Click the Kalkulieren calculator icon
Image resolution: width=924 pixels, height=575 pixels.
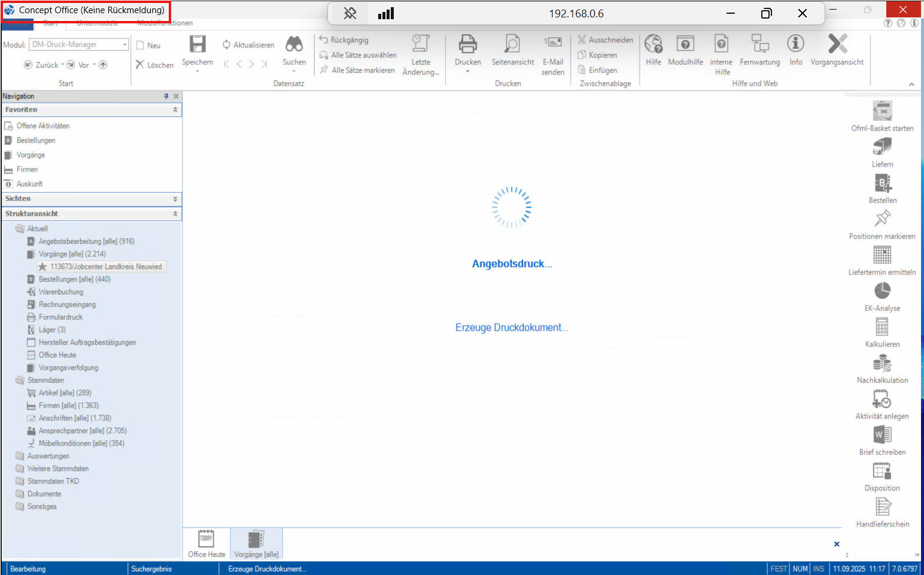[882, 327]
